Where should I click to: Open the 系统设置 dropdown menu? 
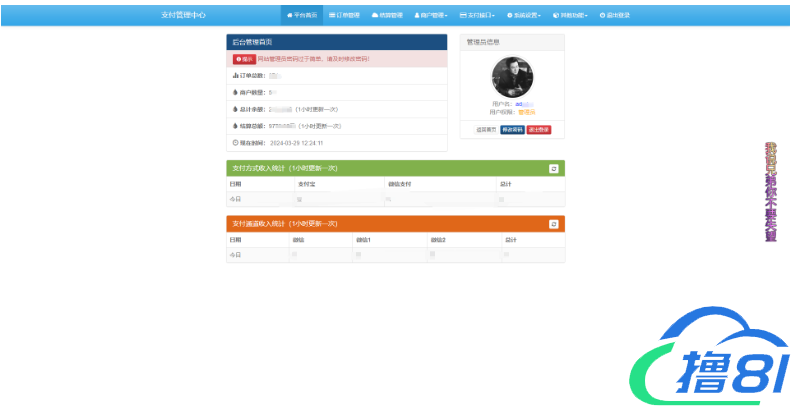(524, 15)
